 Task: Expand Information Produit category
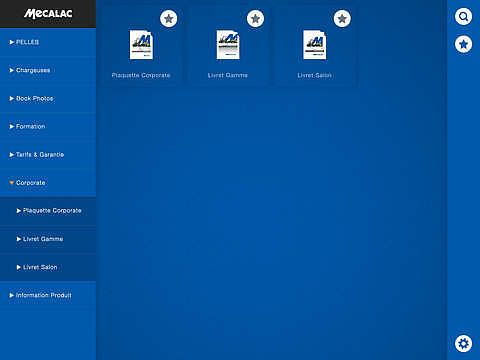(x=48, y=295)
